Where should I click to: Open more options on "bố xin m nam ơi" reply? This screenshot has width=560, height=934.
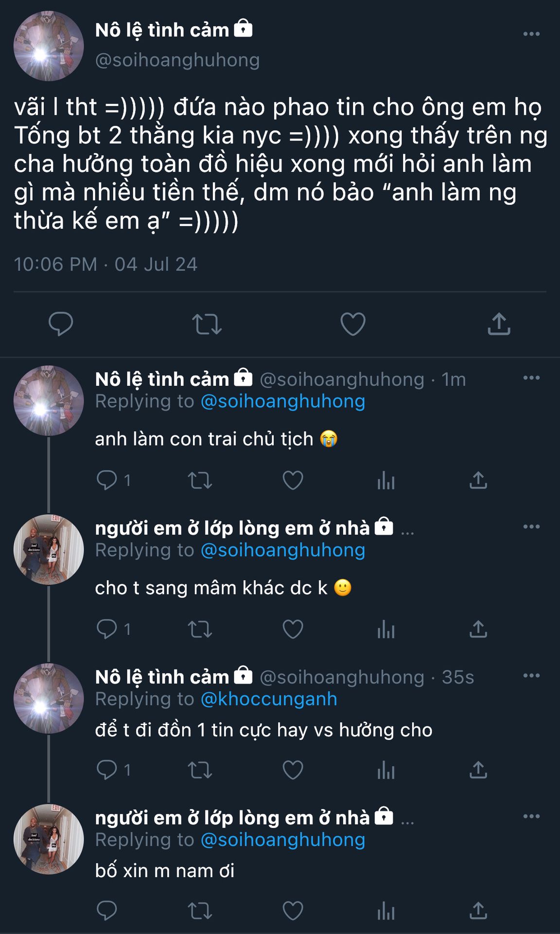[x=531, y=816]
